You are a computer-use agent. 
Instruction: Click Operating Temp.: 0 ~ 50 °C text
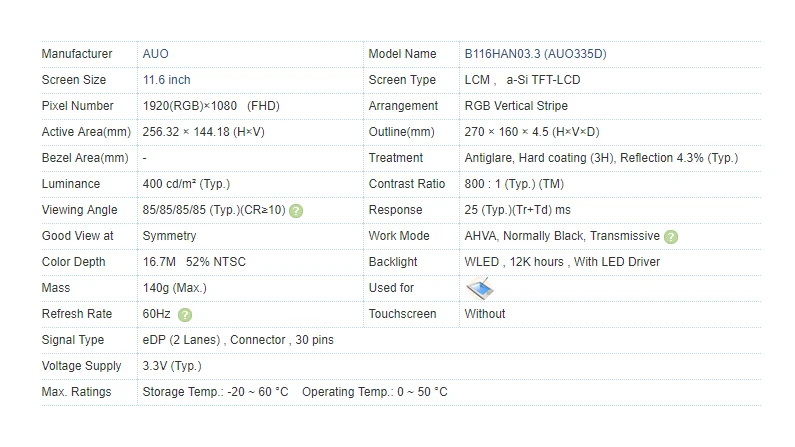tap(375, 392)
